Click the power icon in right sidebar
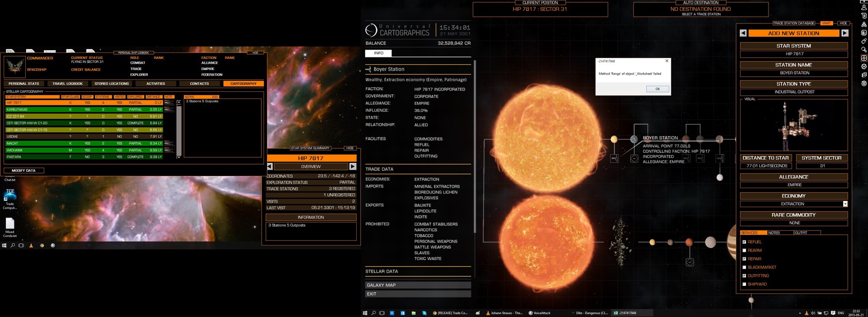 (864, 83)
